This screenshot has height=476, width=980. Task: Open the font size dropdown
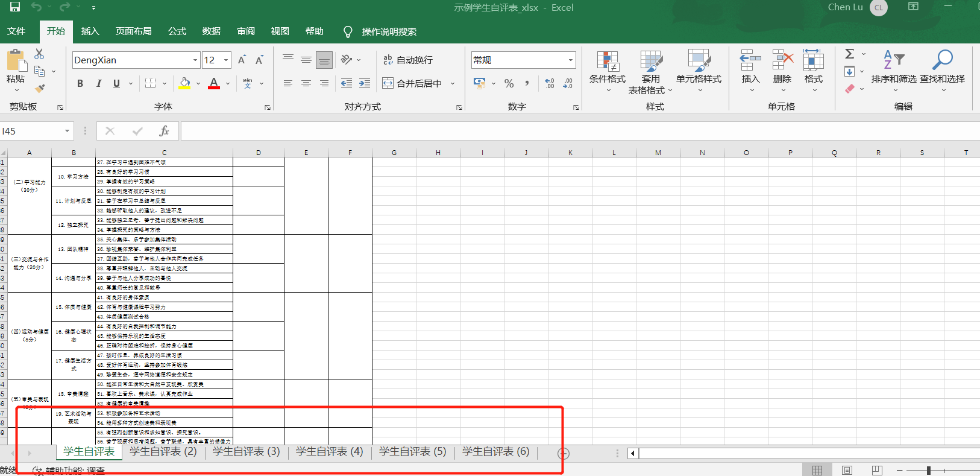(x=226, y=60)
